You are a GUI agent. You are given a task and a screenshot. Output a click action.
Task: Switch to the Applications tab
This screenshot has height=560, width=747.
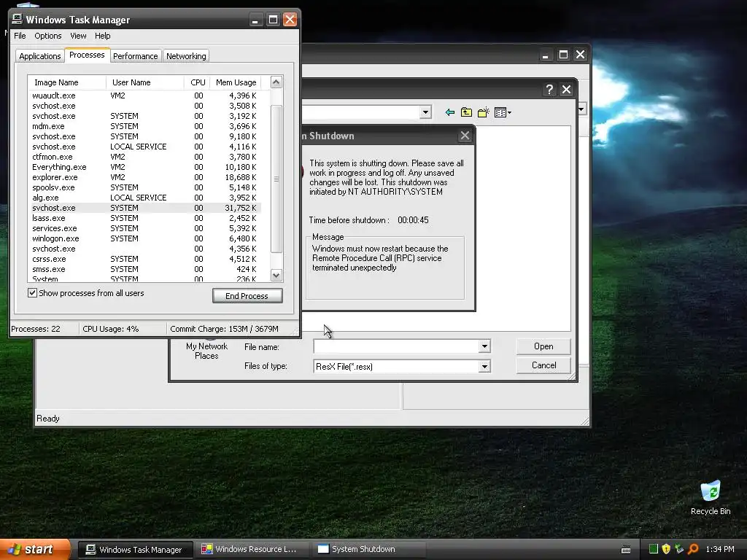coord(40,56)
